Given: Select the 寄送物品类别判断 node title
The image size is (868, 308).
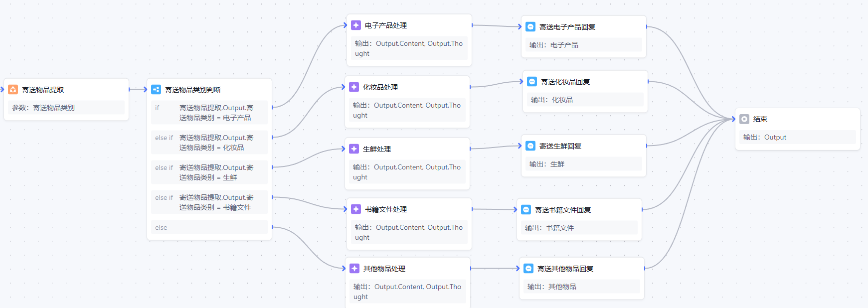Looking at the screenshot, I should tap(193, 90).
